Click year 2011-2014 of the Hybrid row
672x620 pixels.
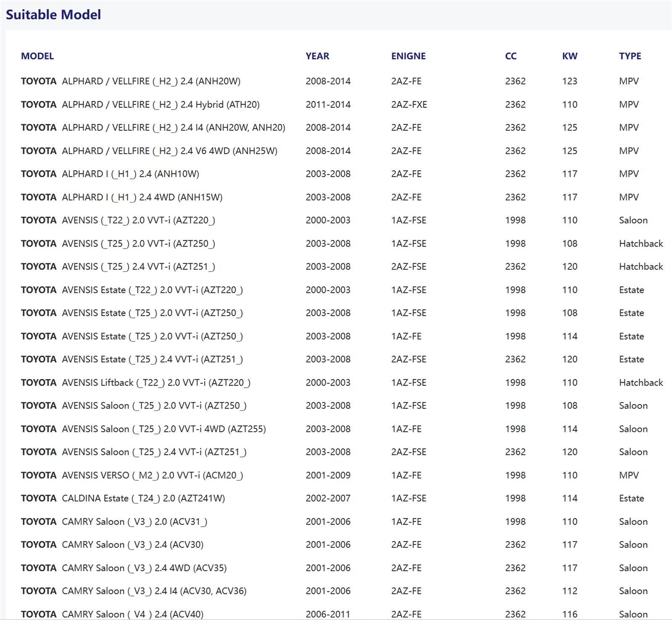[328, 105]
